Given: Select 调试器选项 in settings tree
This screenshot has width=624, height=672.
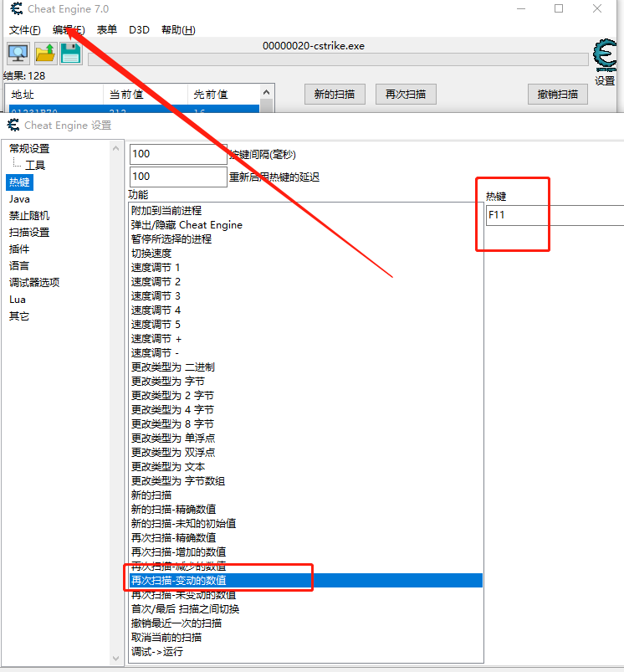Looking at the screenshot, I should [34, 282].
